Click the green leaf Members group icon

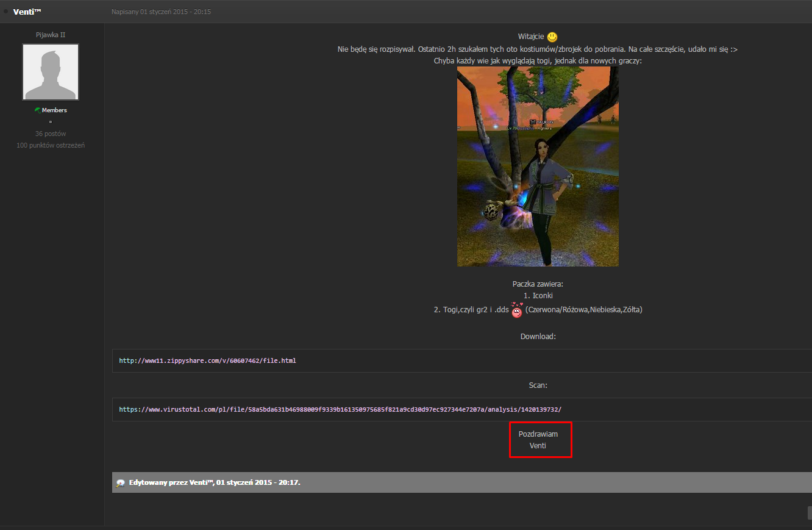click(38, 110)
